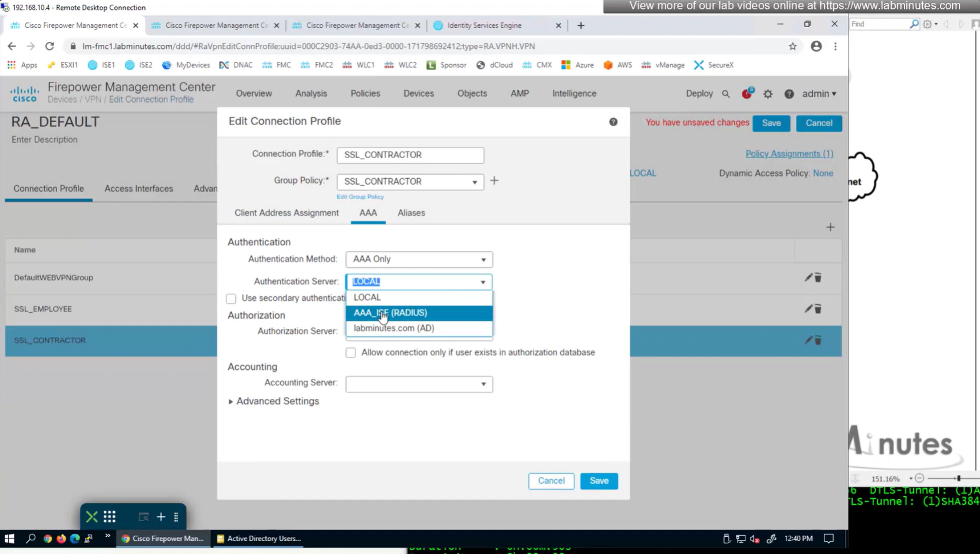This screenshot has height=554, width=980.
Task: Click the help icon in Edit Connection Profile dialog
Action: click(613, 122)
